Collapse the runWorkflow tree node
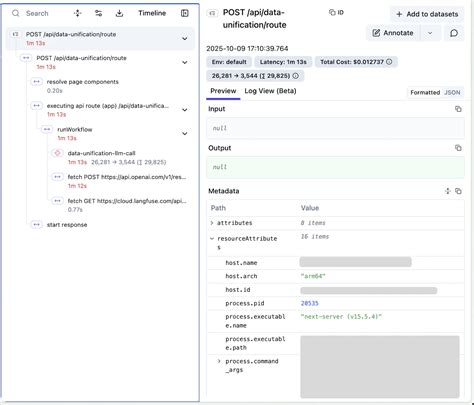474x405 pixels. tap(184, 134)
